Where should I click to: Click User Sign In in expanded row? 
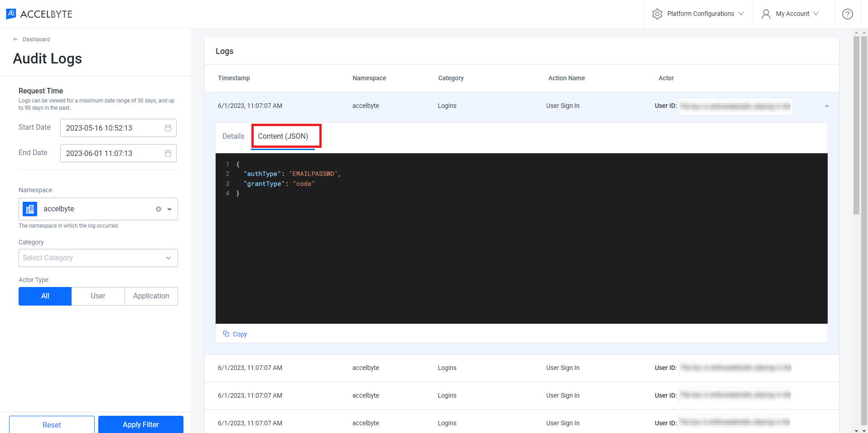pyautogui.click(x=563, y=106)
